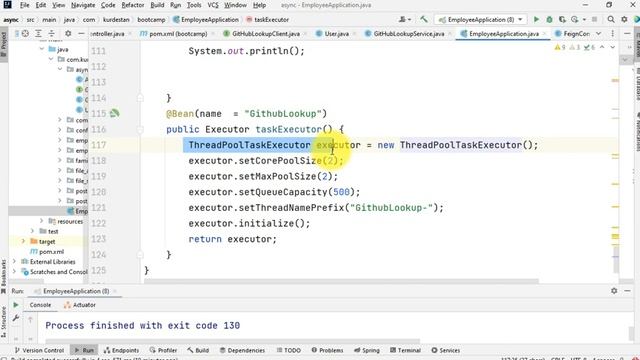Open the Endpoints tool window
This screenshot has width=640, height=360.
point(121,350)
